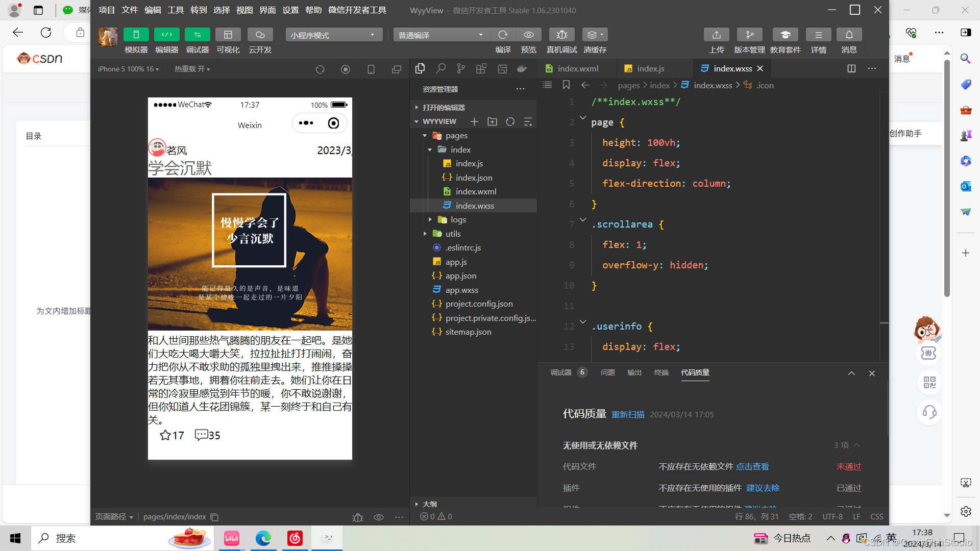Open the 小程序模式 mode dropdown
This screenshot has height=551, width=980.
334,35
